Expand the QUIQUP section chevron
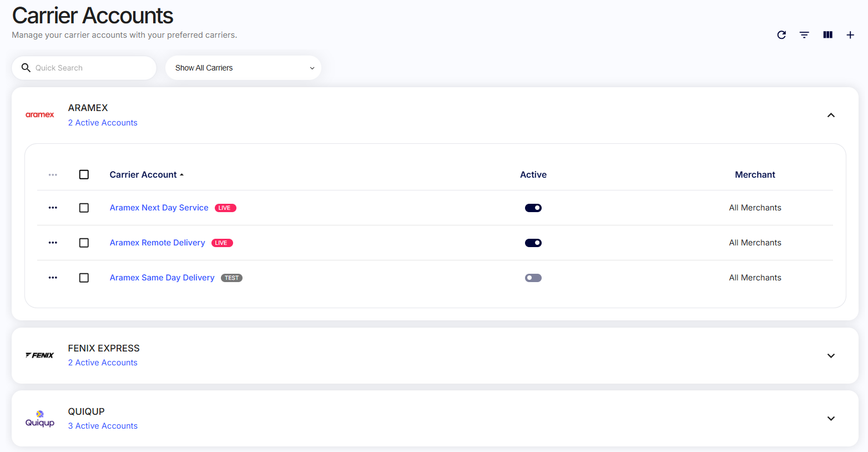The height and width of the screenshot is (452, 868). (x=831, y=419)
